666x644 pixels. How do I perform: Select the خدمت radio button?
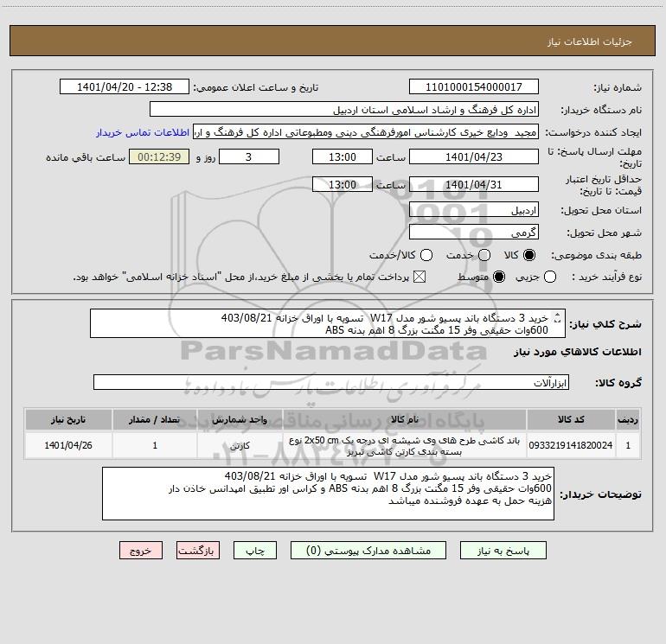click(x=484, y=255)
